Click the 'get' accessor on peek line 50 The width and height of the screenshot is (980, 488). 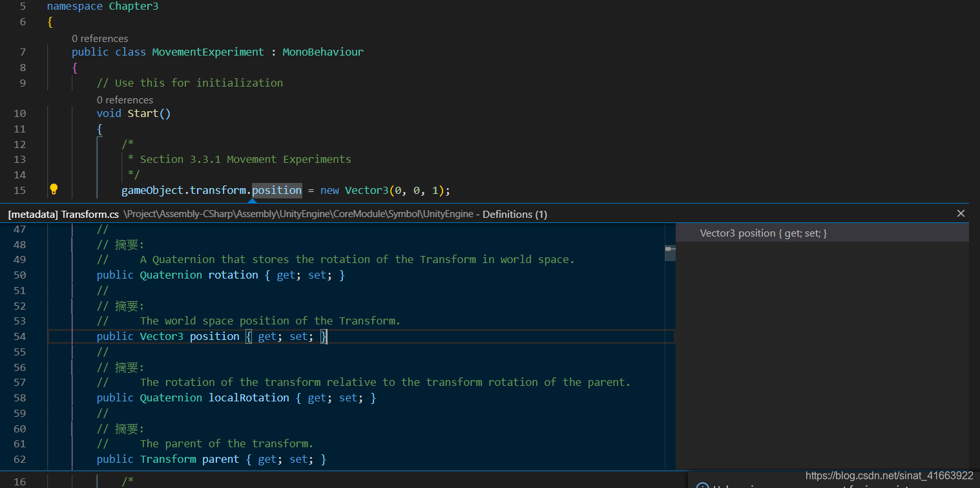(286, 275)
